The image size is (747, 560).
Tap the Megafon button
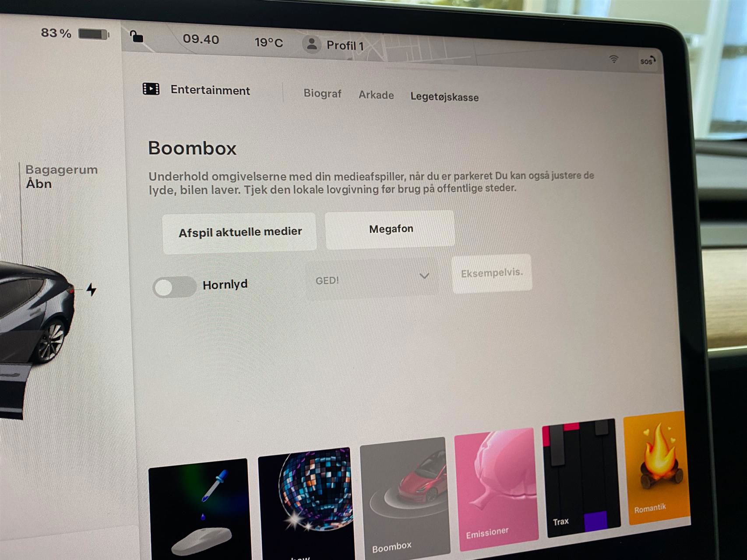(x=390, y=229)
